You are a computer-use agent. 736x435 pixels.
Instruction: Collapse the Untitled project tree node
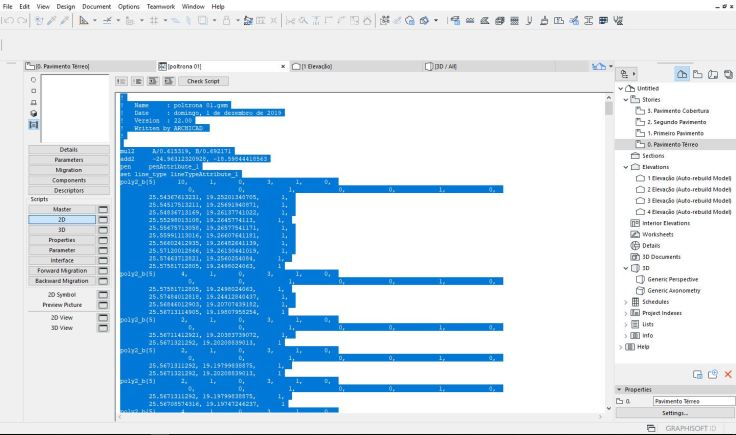tap(621, 88)
